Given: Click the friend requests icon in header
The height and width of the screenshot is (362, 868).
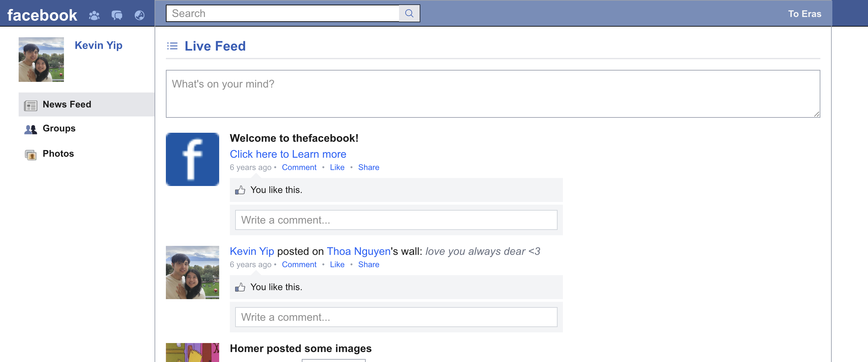Looking at the screenshot, I should tap(94, 15).
